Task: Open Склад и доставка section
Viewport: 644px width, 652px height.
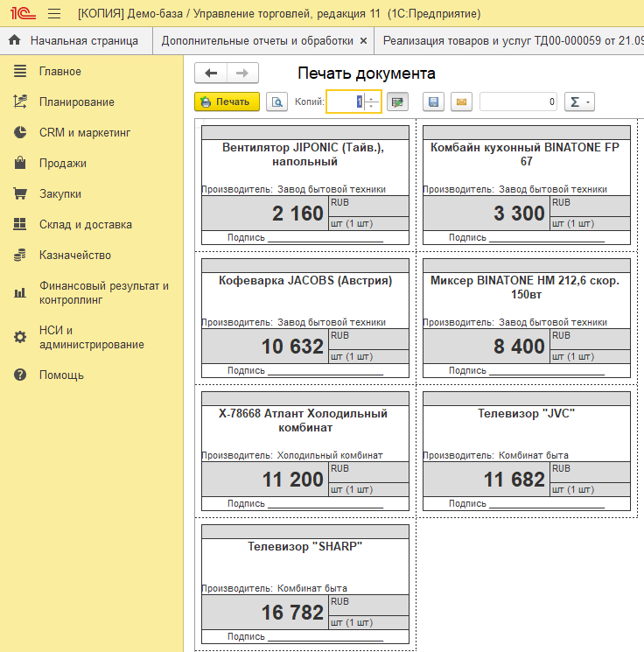Action: [86, 225]
